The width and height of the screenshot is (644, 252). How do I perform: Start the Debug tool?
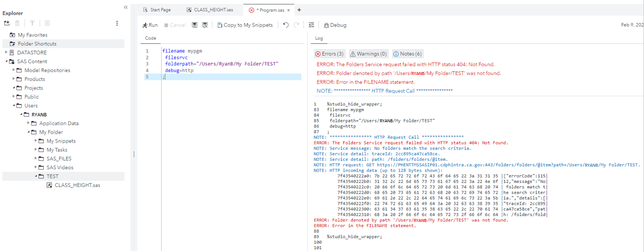click(x=335, y=25)
